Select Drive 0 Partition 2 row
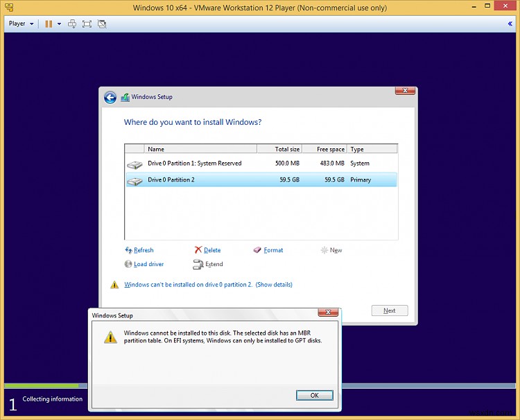This screenshot has height=420, width=520. click(261, 180)
